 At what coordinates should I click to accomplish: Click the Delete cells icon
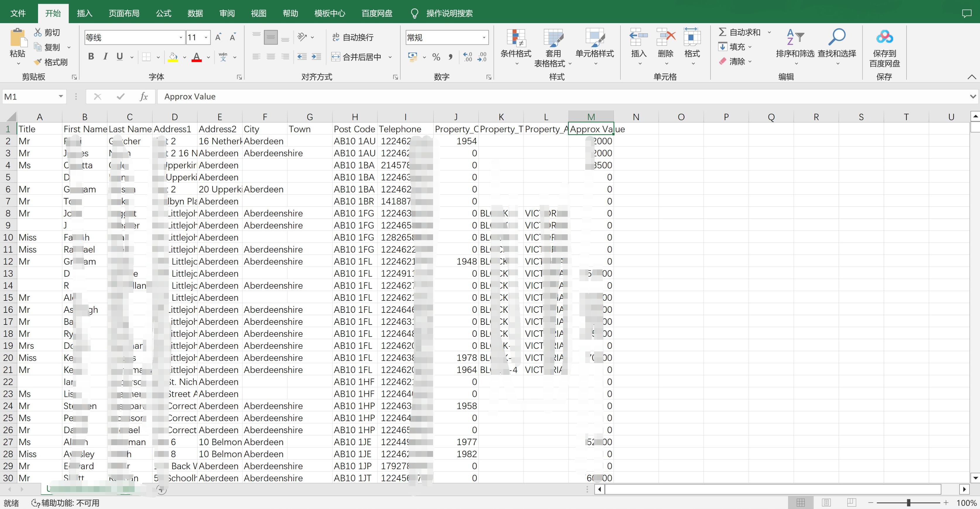[666, 37]
